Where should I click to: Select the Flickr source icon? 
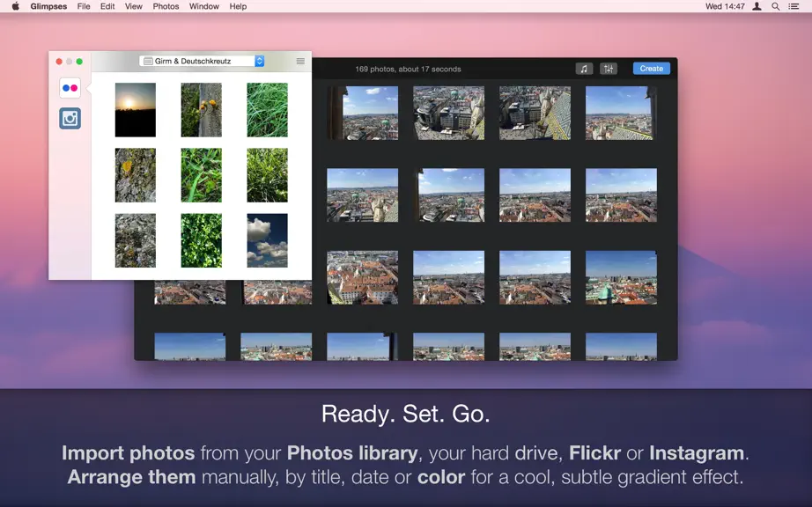tap(70, 88)
